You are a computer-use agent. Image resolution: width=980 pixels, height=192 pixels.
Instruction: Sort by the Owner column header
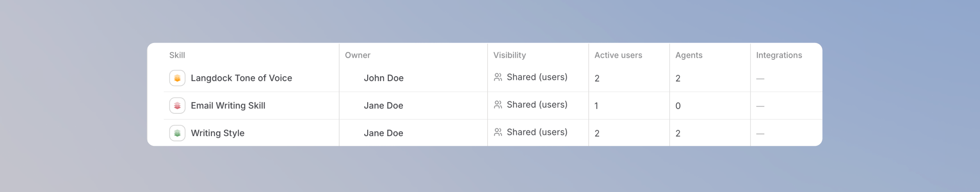coord(358,55)
